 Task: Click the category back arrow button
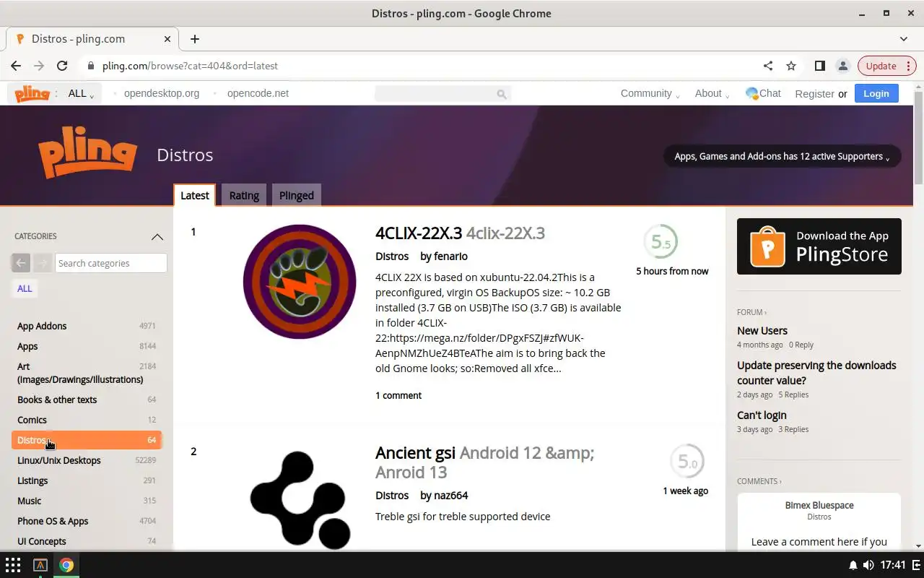(21, 263)
